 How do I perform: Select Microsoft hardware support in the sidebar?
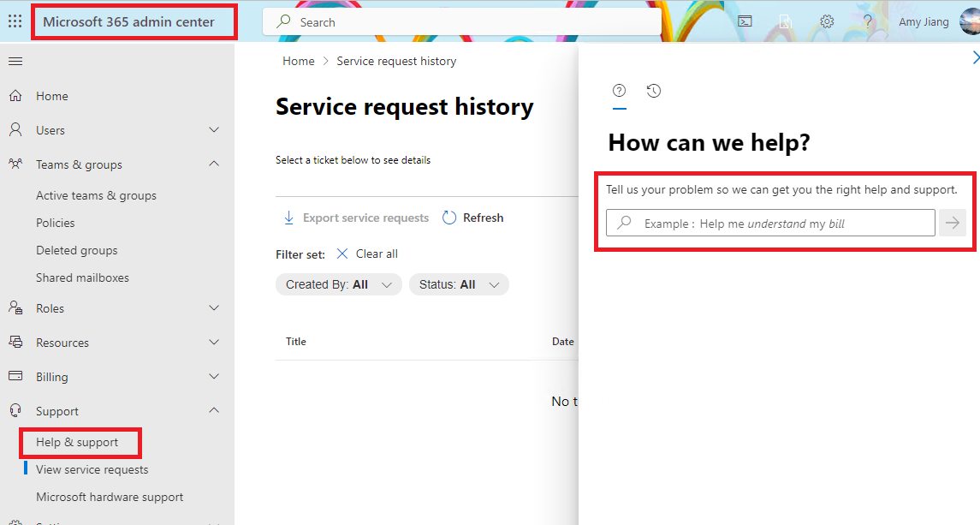(110, 497)
